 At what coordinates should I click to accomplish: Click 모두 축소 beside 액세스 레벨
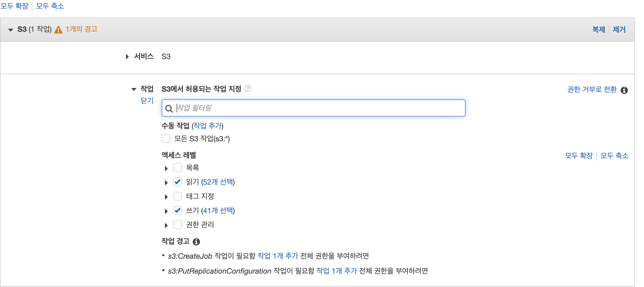point(614,156)
